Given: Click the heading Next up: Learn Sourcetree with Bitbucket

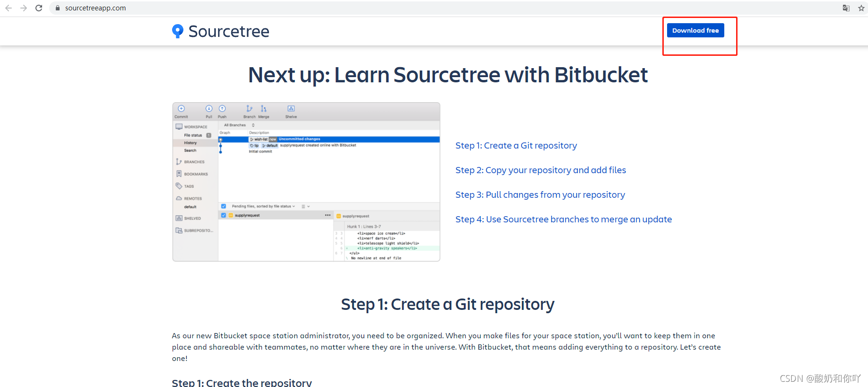Looking at the screenshot, I should [448, 75].
